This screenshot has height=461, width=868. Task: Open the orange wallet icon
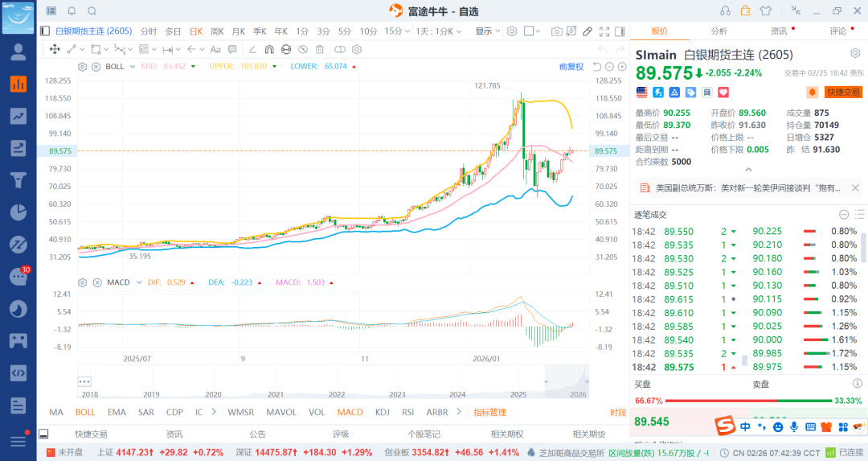(745, 10)
